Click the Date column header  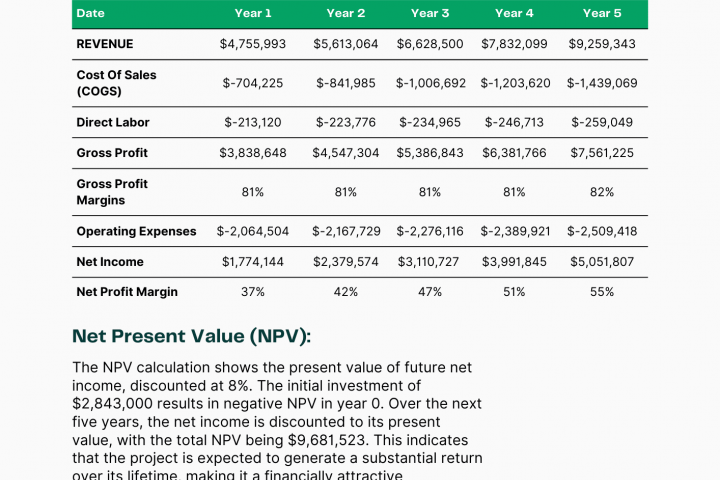pyautogui.click(x=90, y=13)
